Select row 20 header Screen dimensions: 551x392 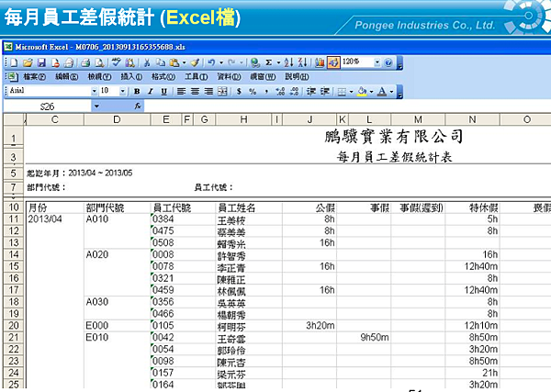click(14, 325)
